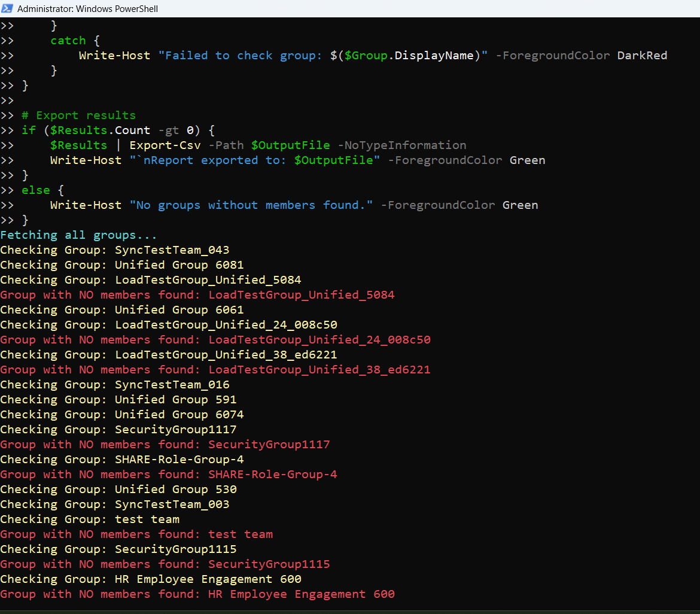Click the 'Administrator: Windows PowerShell' window title
This screenshot has height=614, width=700.
tap(87, 9)
